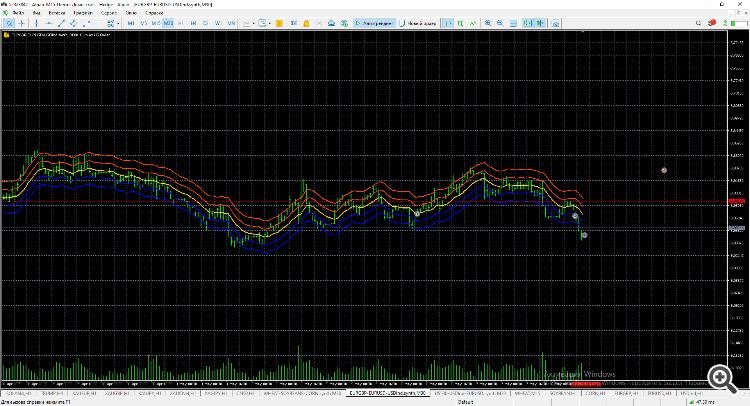750x406 pixels.
Task: Open the Графики menu
Action: point(83,13)
